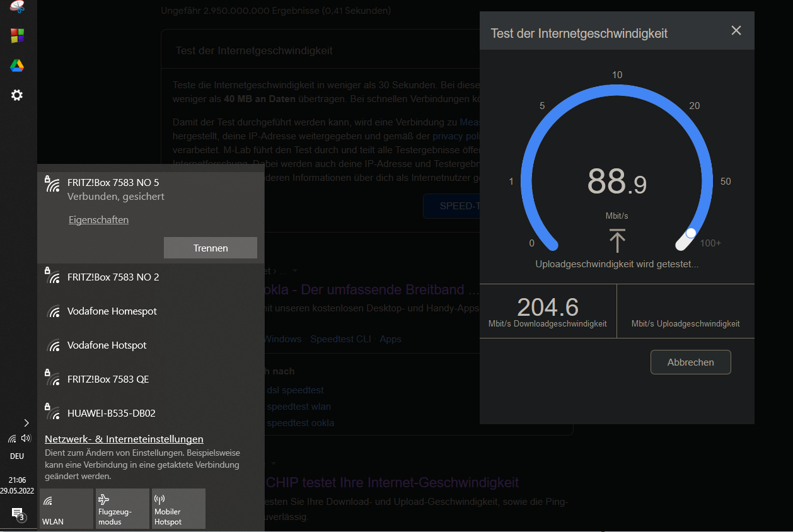Image resolution: width=793 pixels, height=532 pixels.
Task: Click the speed gauge needle knob
Action: pos(691,233)
